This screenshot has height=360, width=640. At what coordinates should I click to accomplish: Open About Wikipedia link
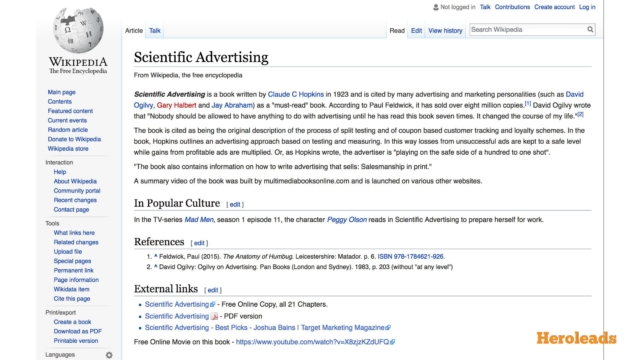[75, 181]
